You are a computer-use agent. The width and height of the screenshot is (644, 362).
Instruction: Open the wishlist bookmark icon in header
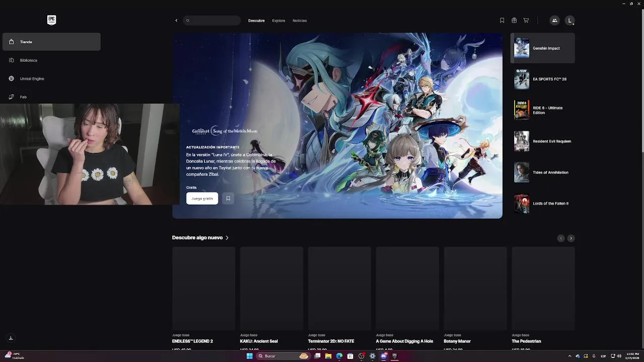(502, 21)
